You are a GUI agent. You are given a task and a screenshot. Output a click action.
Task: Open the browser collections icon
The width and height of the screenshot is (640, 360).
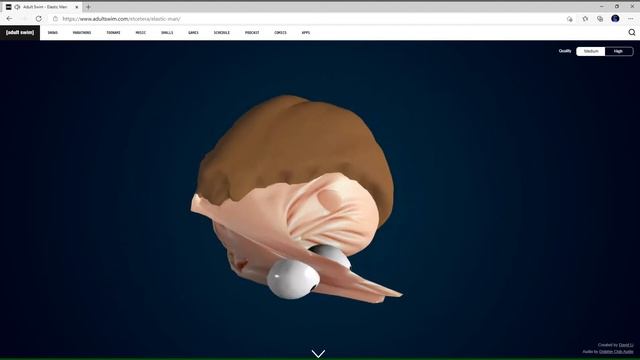(x=600, y=19)
